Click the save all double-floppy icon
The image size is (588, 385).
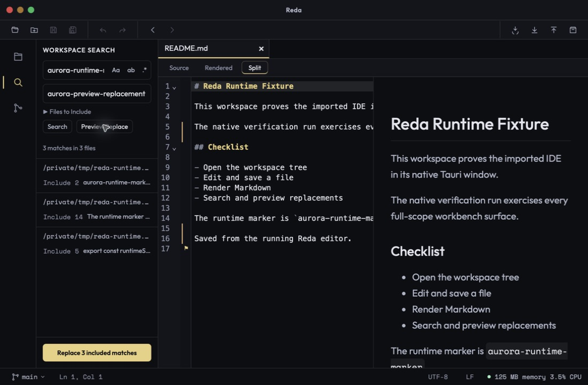coord(73,30)
